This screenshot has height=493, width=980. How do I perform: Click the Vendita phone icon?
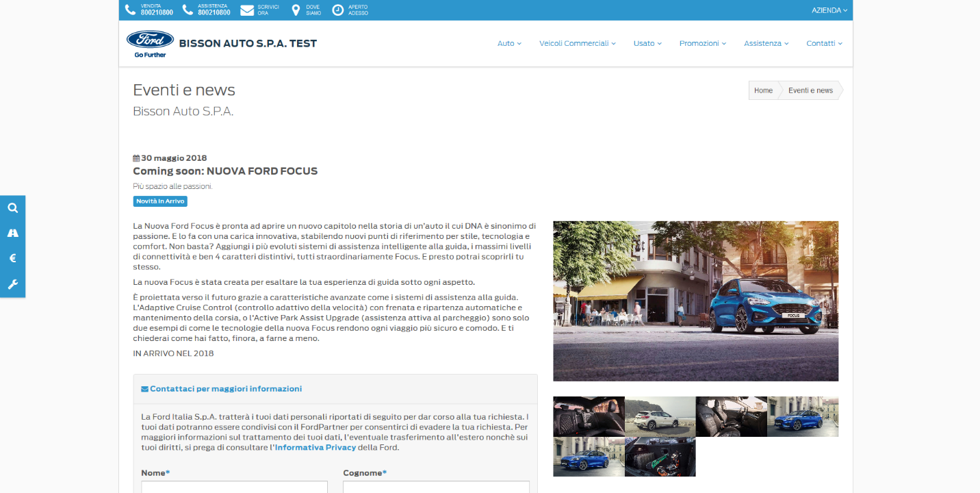tap(130, 10)
